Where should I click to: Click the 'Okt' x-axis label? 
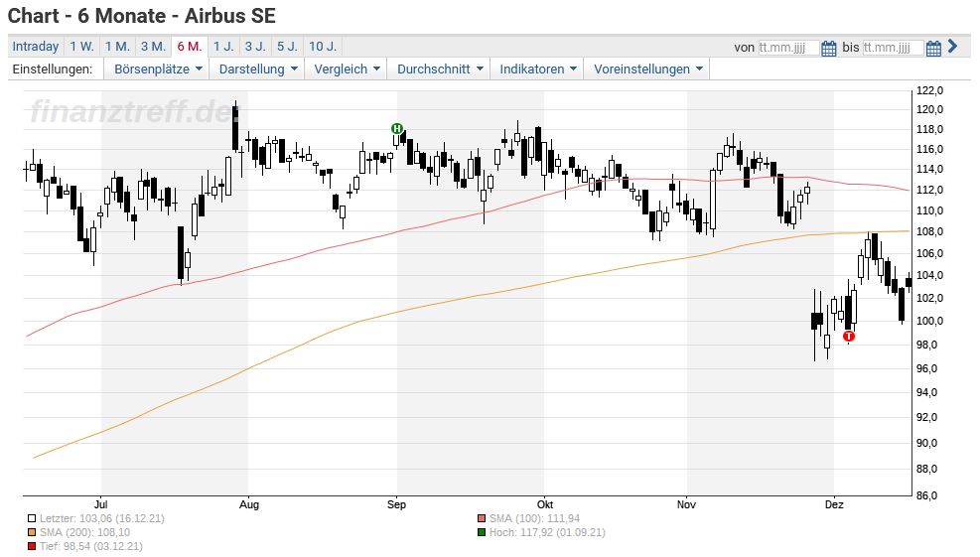[545, 504]
